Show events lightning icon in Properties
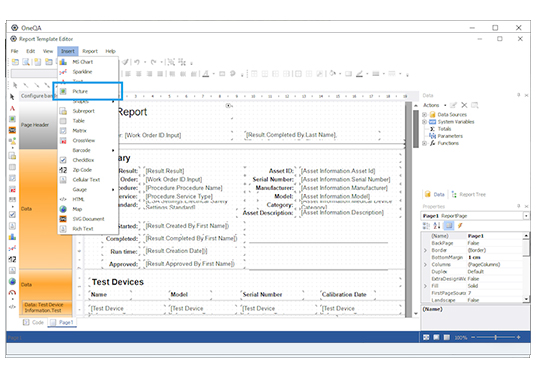This screenshot has height=374, width=538. pyautogui.click(x=460, y=225)
